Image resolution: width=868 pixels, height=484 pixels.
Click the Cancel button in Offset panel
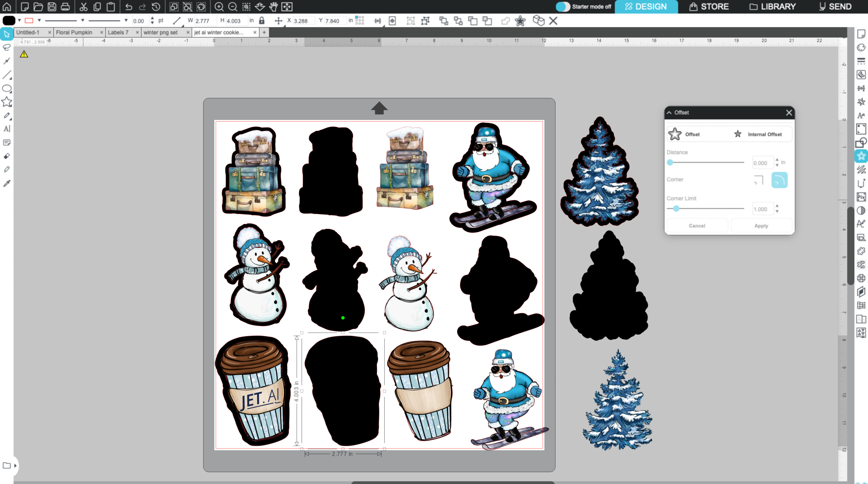click(x=697, y=226)
